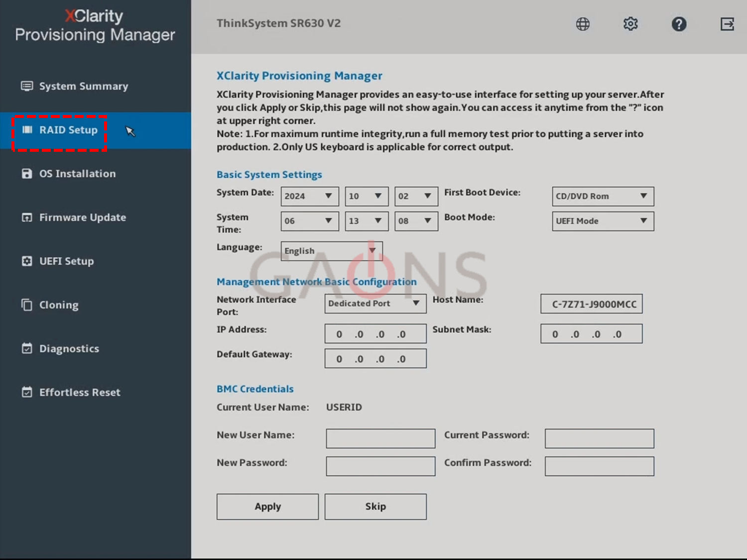This screenshot has height=560, width=747.
Task: Click the OS Installation disk icon
Action: (x=27, y=174)
